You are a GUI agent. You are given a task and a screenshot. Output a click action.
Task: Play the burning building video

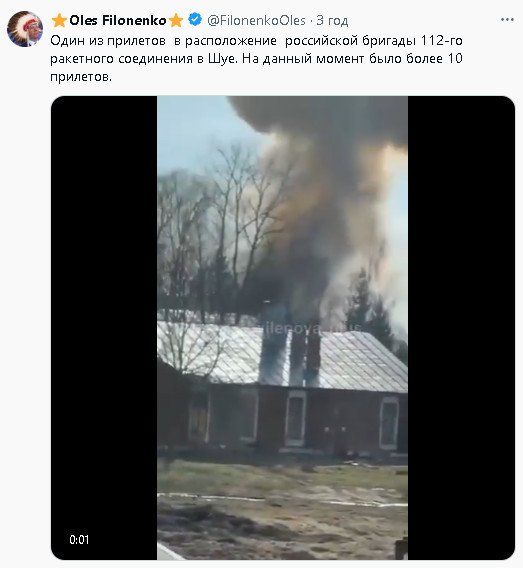[x=283, y=328]
